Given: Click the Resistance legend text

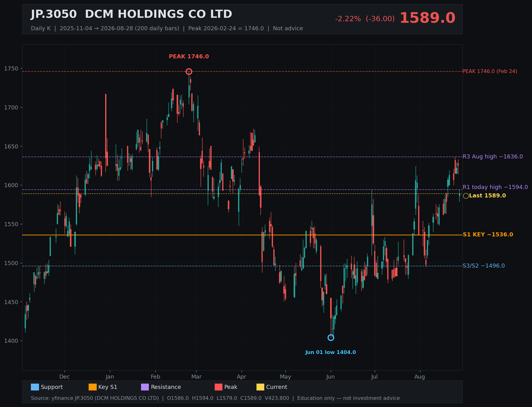Looking at the screenshot, I should pyautogui.click(x=166, y=387).
